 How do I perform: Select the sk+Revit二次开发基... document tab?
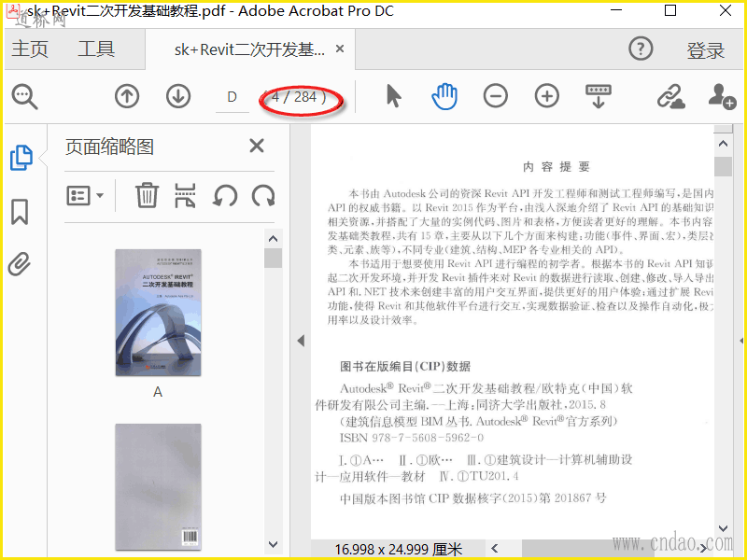tap(249, 49)
